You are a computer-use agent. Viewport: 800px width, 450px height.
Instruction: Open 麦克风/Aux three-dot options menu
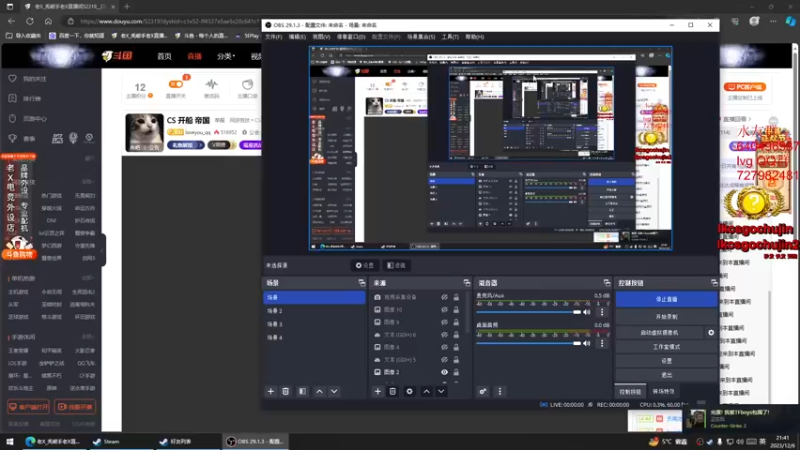[602, 312]
